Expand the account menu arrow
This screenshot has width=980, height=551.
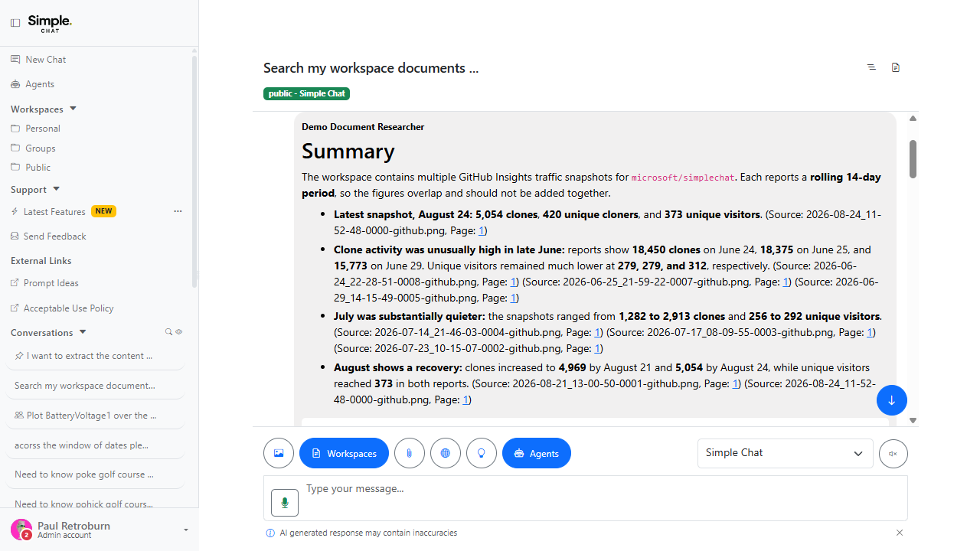[186, 530]
